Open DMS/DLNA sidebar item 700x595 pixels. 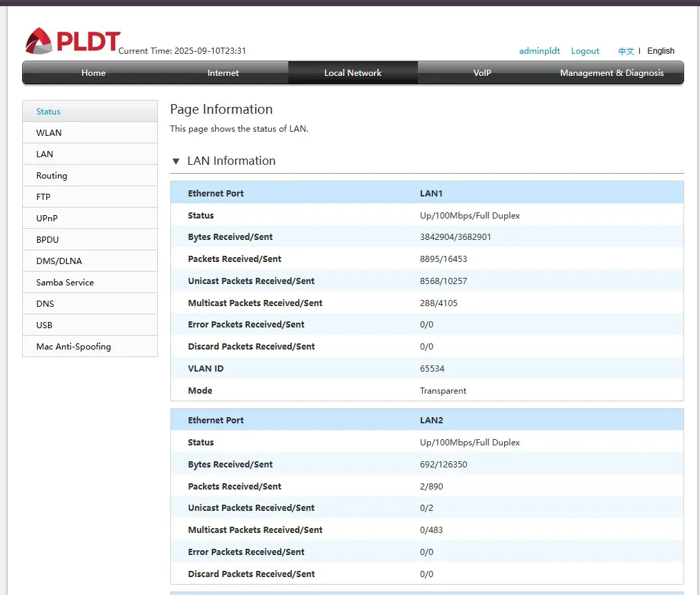90,261
